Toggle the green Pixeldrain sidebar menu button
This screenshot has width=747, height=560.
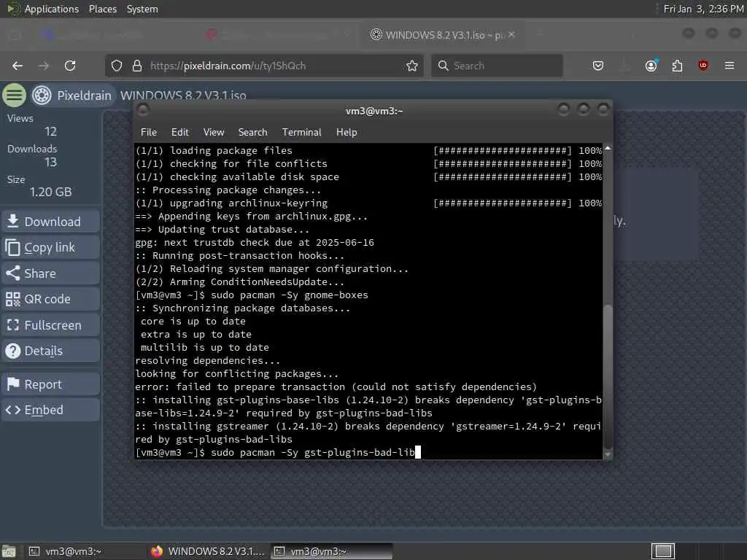[x=15, y=96]
